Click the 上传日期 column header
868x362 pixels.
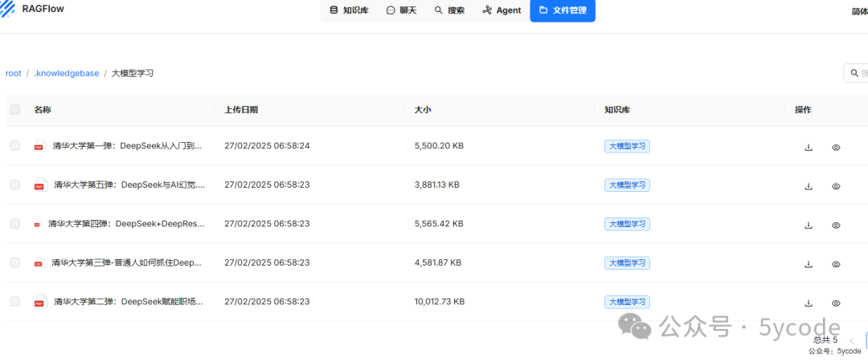[x=241, y=109]
